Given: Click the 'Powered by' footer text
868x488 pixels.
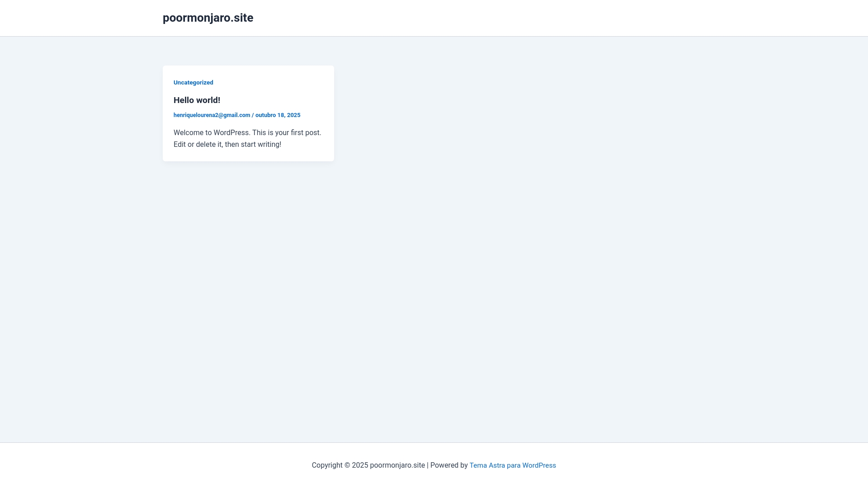Looking at the screenshot, I should click(x=448, y=465).
